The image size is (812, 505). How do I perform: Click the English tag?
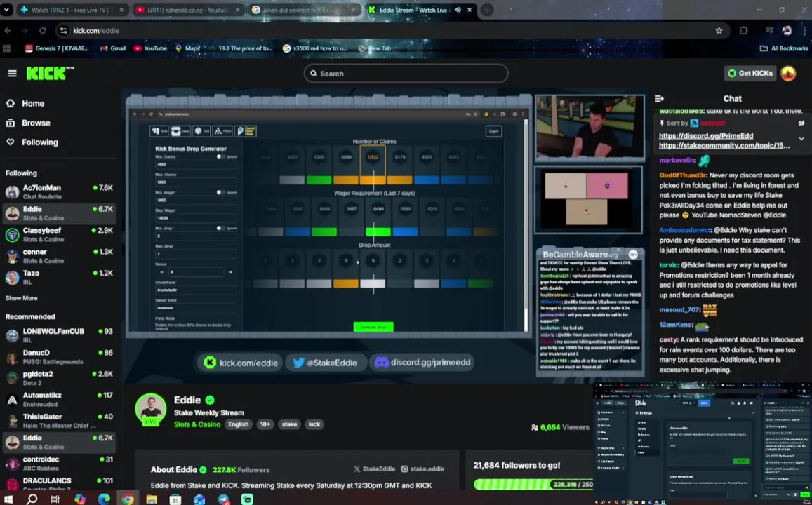coord(238,424)
